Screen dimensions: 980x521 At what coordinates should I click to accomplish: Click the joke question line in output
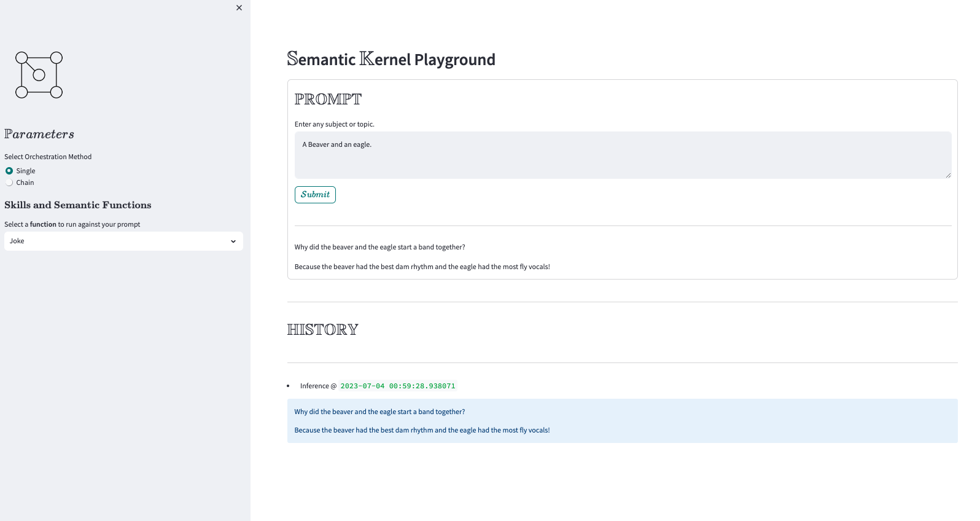(379, 247)
